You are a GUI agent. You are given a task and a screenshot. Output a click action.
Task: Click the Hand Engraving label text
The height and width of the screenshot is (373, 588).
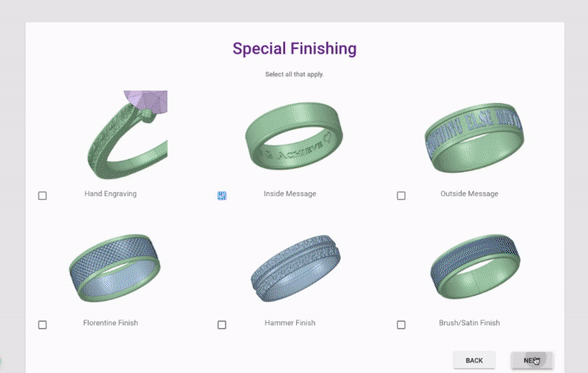pyautogui.click(x=110, y=194)
